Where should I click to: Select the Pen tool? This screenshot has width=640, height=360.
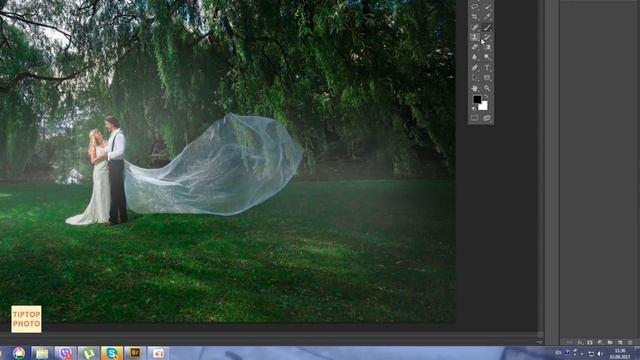pyautogui.click(x=475, y=68)
